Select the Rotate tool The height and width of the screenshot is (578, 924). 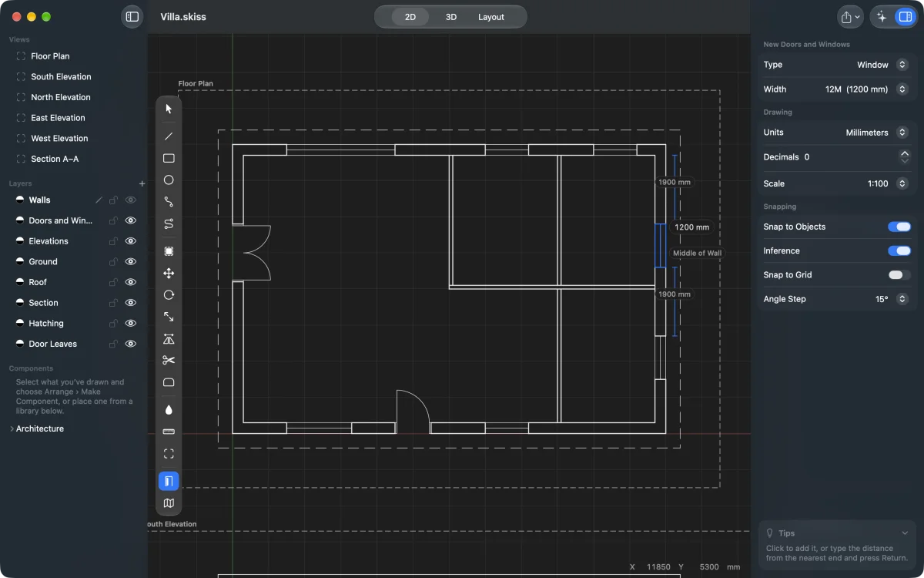pyautogui.click(x=169, y=295)
